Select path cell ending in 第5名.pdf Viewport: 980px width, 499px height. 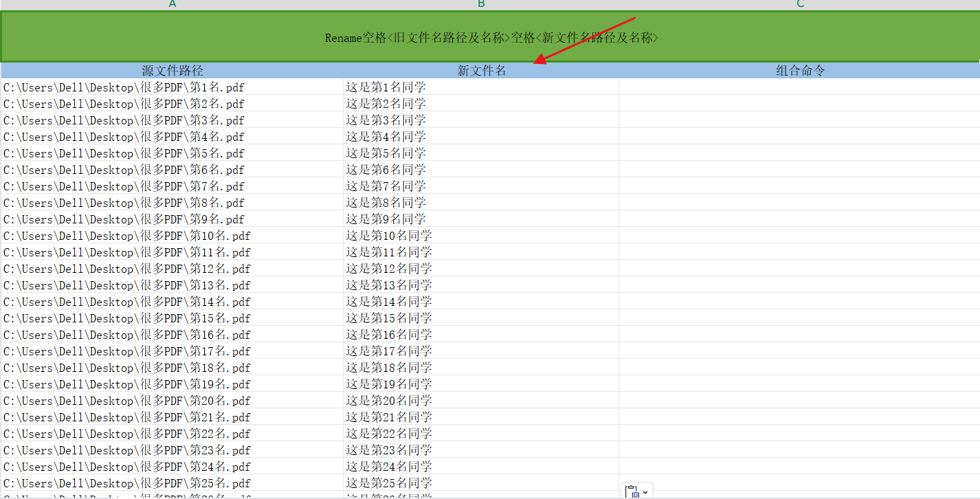[x=172, y=153]
